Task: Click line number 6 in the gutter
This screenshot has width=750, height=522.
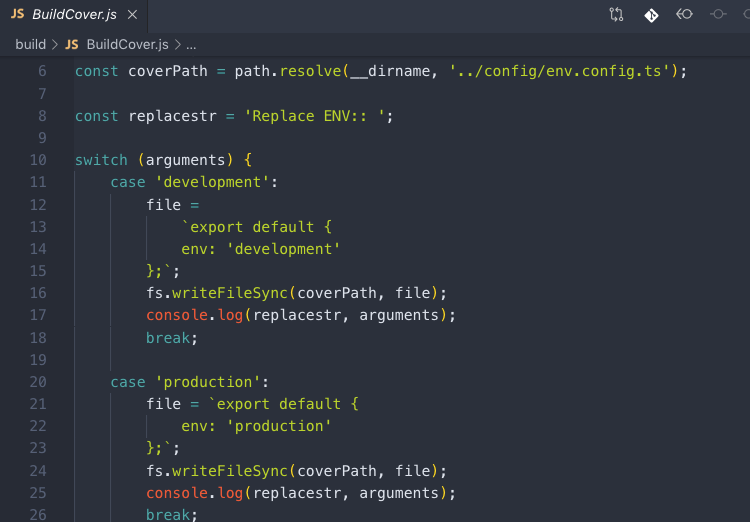Action: (x=42, y=71)
